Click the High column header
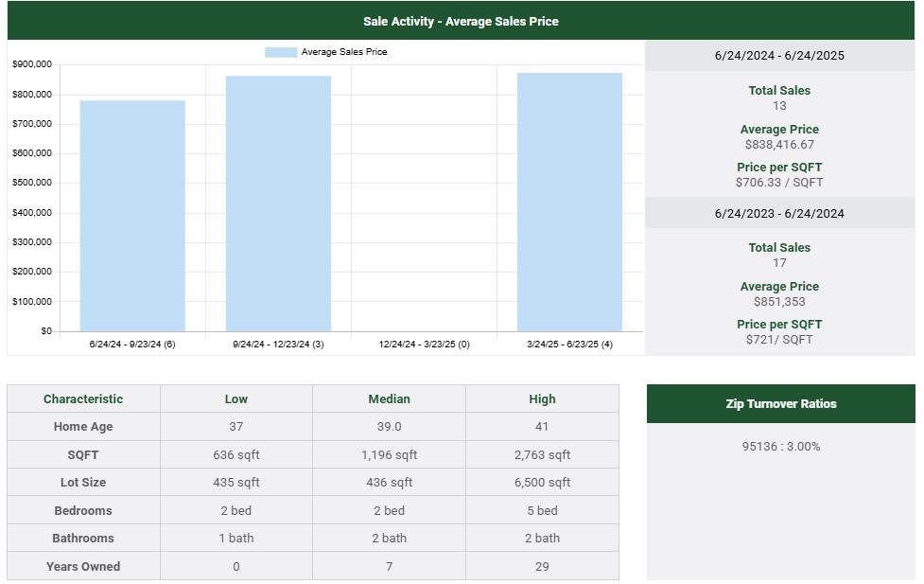924x584 pixels. 542,398
